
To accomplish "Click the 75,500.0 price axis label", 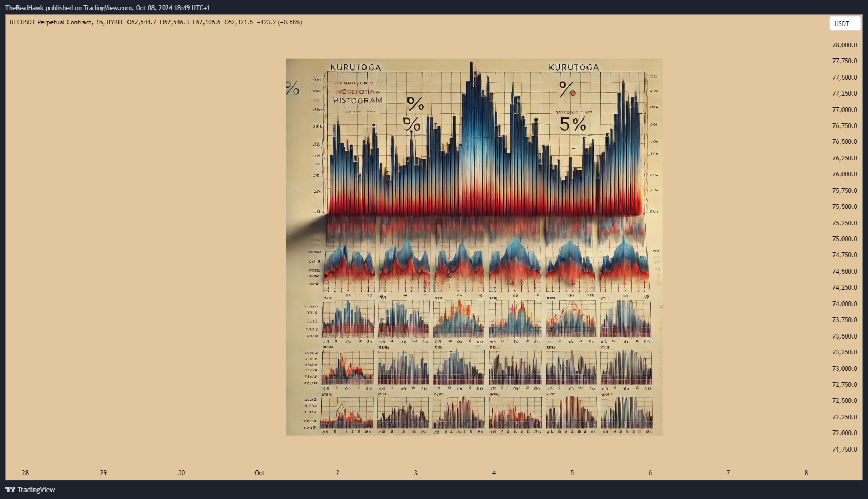I will (845, 207).
